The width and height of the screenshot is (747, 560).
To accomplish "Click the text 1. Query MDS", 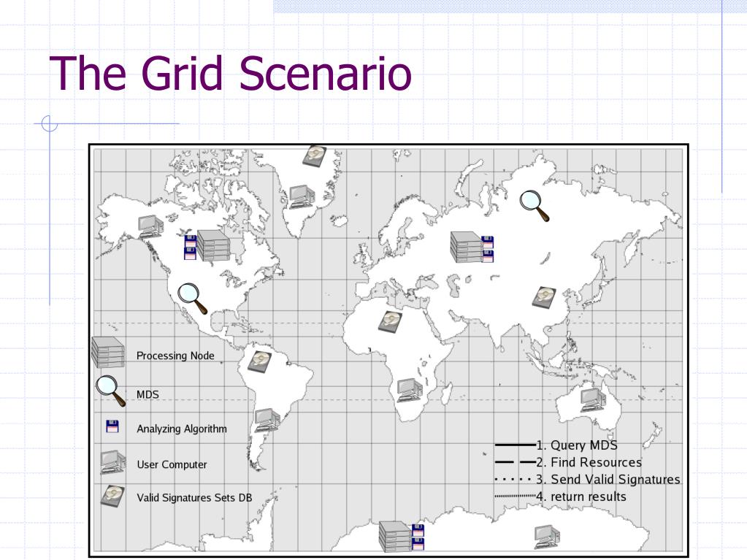I will [x=577, y=445].
